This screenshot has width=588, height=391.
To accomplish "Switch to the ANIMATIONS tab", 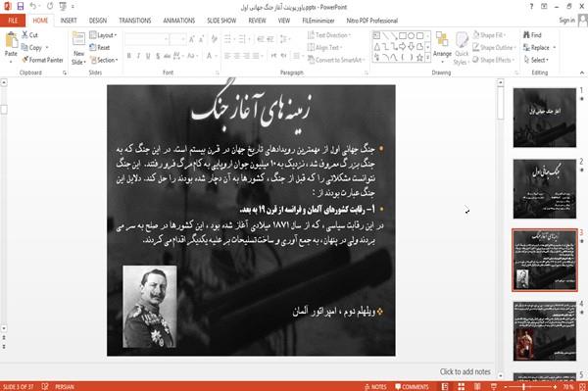I will [179, 21].
